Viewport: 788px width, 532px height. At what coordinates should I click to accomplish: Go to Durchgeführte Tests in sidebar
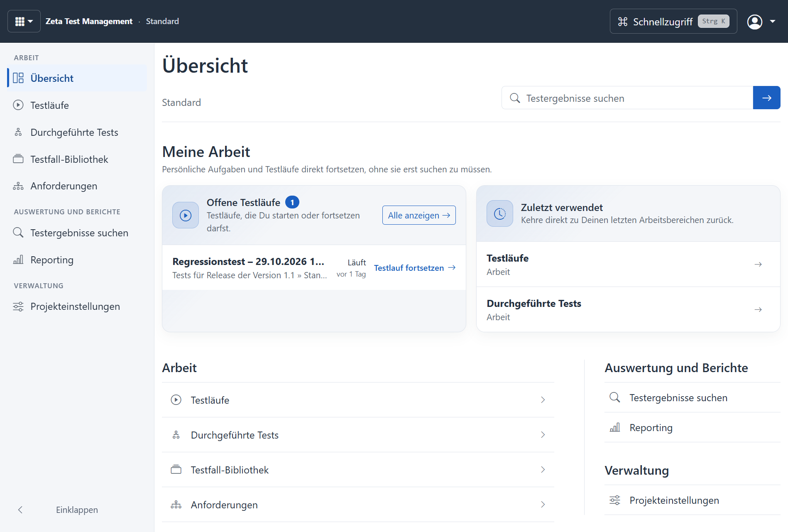point(77,132)
